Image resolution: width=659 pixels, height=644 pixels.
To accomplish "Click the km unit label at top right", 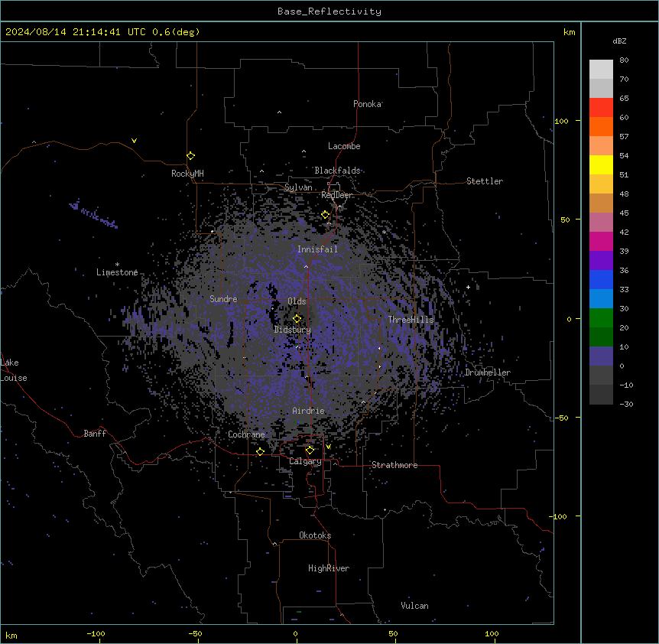I will 570,32.
